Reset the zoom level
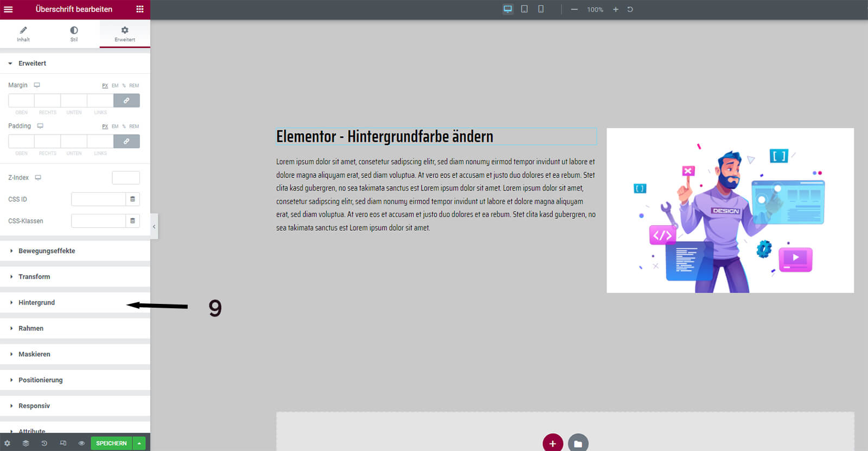This screenshot has width=868, height=451. (630, 9)
